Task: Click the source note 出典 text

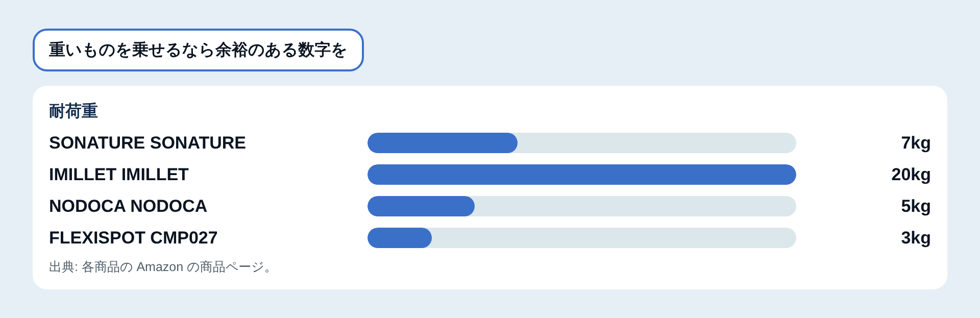Action: point(162,267)
